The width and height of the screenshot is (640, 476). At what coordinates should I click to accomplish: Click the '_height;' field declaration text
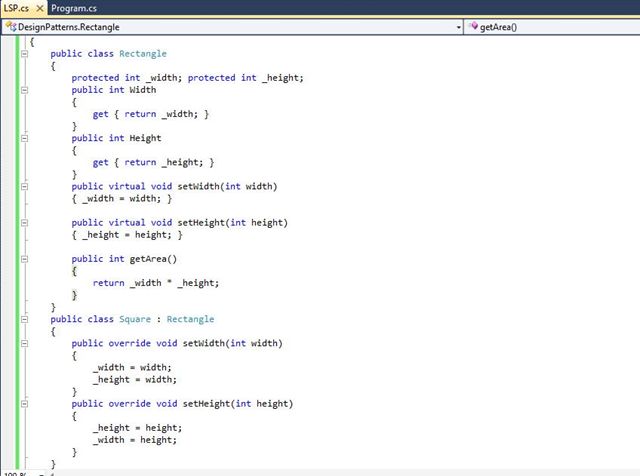coord(283,78)
